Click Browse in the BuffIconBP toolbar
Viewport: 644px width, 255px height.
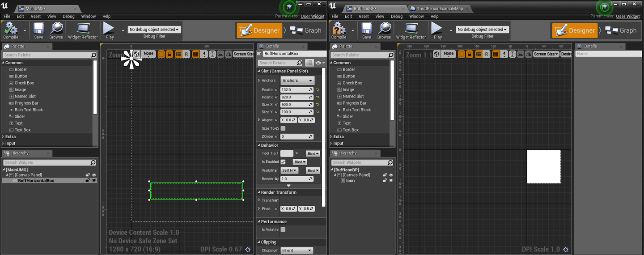pos(384,30)
